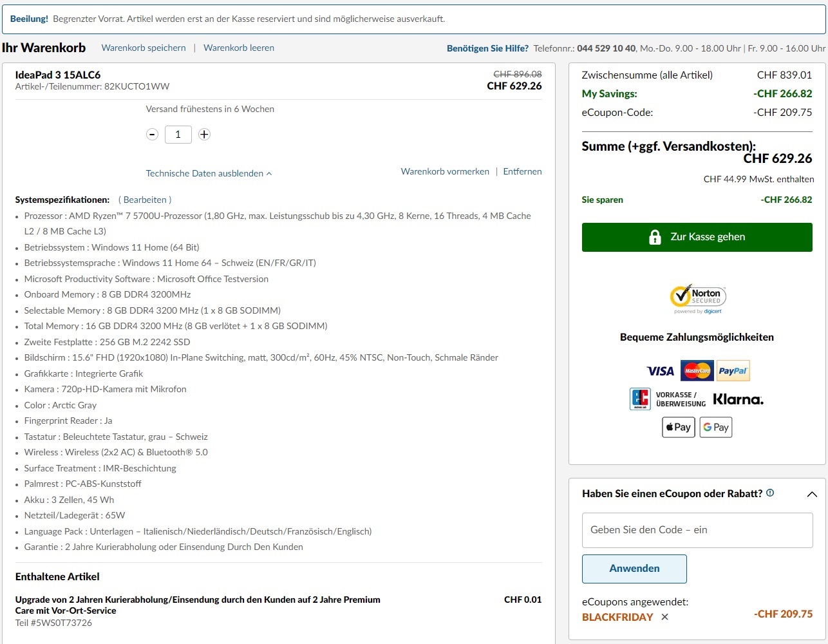Image resolution: width=828 pixels, height=644 pixels.
Task: Empty cart via 'Warenkorb leeren' link
Action: pyautogui.click(x=239, y=48)
